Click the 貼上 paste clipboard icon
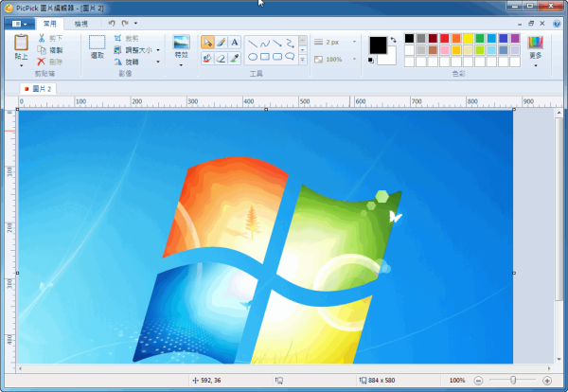Viewport: 568px width, 392px height. [x=21, y=42]
